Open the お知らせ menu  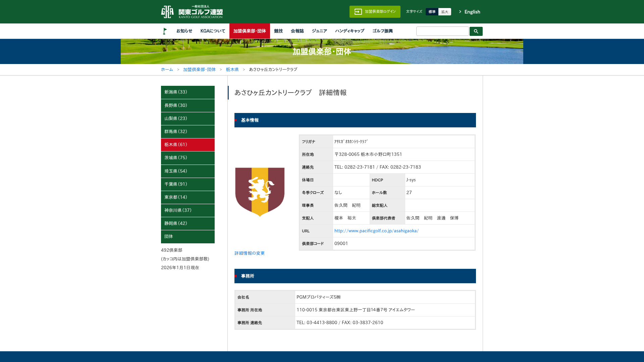coord(184,31)
